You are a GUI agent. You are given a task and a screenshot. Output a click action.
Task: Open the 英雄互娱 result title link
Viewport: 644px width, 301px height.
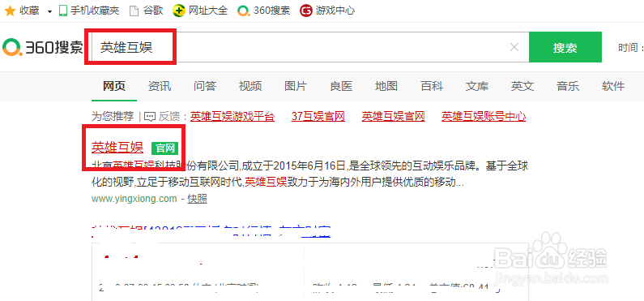pos(117,147)
